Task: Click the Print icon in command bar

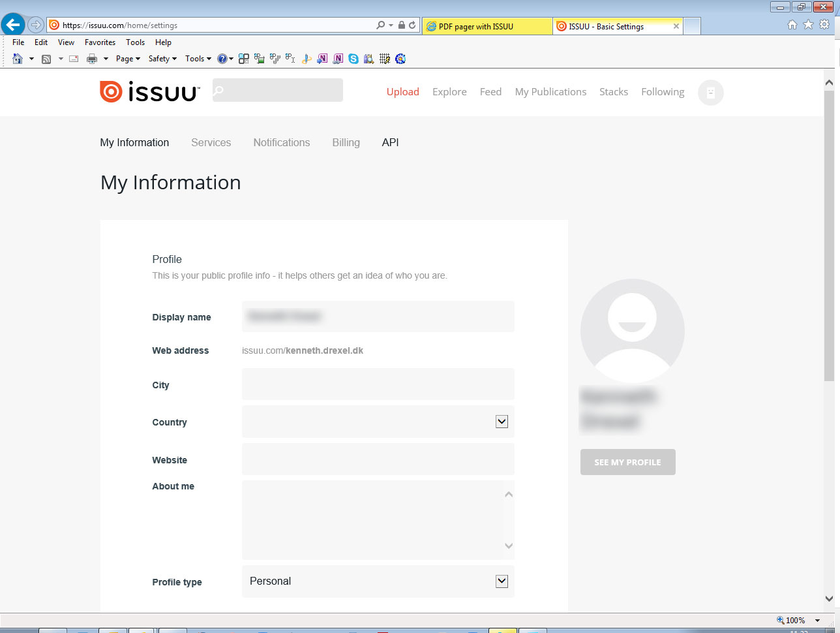Action: [x=92, y=59]
